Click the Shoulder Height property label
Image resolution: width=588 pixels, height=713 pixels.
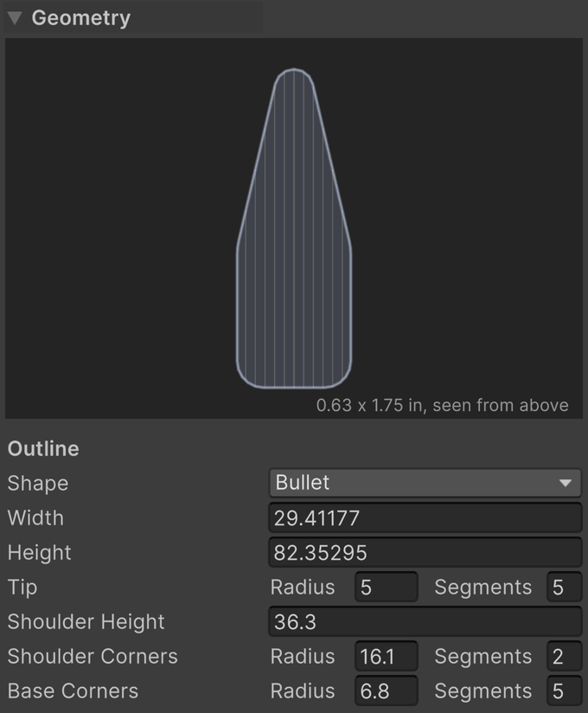[x=86, y=621]
